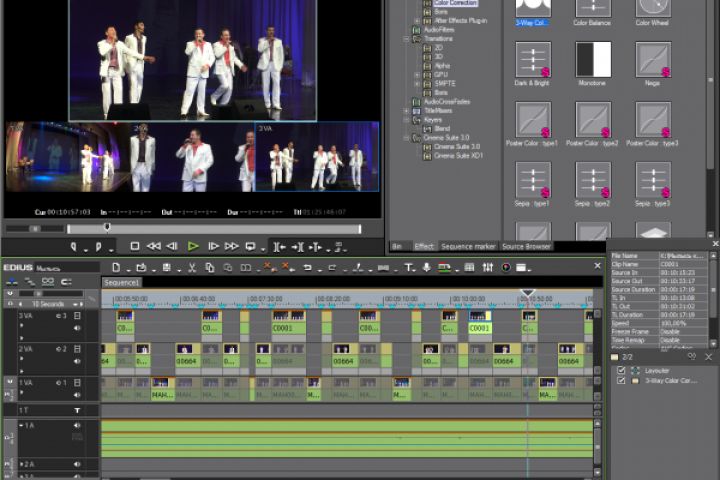Viewport: 720px width, 480px height.
Task: Pick the Sepia type1 effect
Action: click(533, 180)
